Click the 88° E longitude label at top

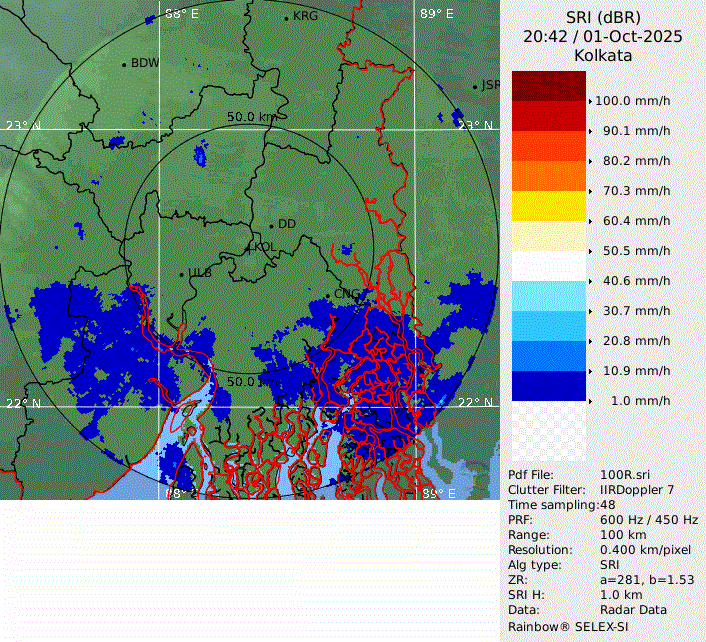click(182, 14)
